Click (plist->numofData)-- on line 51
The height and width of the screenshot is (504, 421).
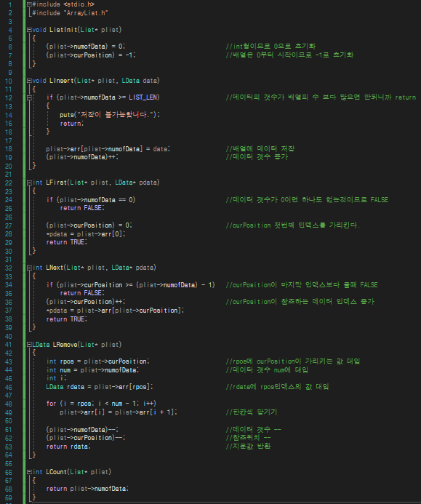pyautogui.click(x=82, y=430)
